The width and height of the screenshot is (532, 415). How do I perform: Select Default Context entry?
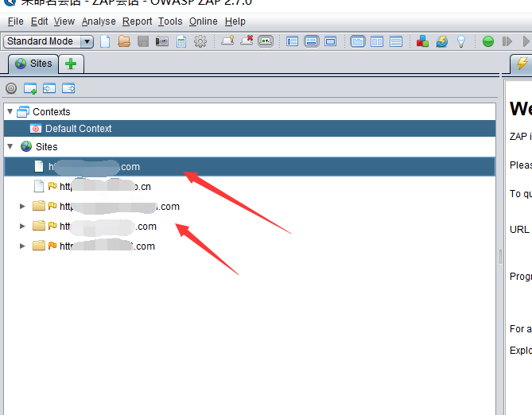click(x=250, y=129)
